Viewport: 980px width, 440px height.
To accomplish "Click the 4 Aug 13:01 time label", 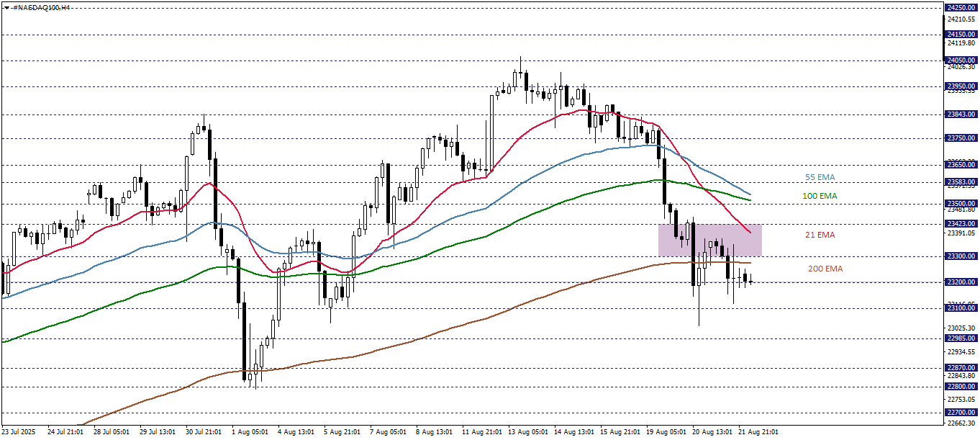I will coord(295,432).
